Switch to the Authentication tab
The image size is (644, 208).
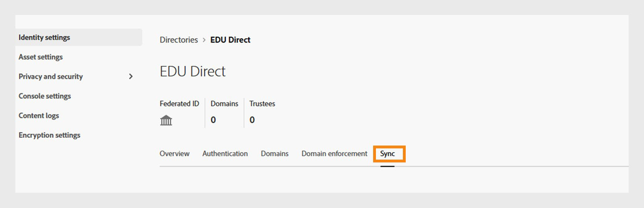(x=225, y=154)
